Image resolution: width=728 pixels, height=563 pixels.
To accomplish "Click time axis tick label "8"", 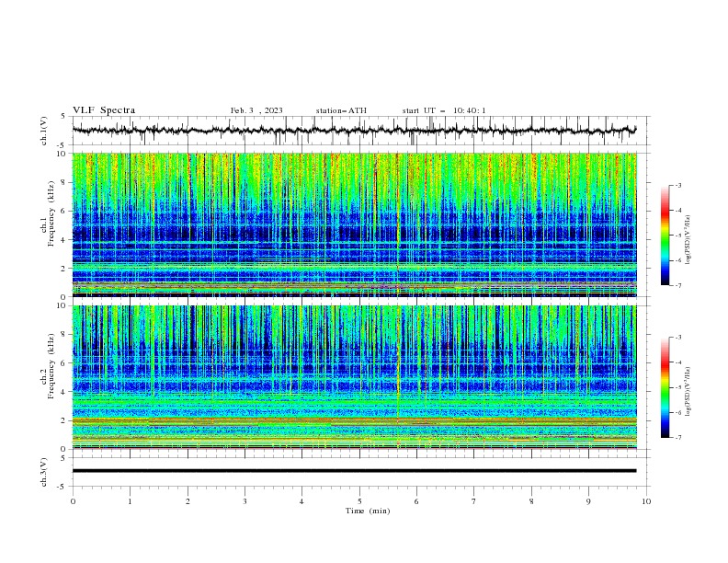I will pyautogui.click(x=531, y=501).
